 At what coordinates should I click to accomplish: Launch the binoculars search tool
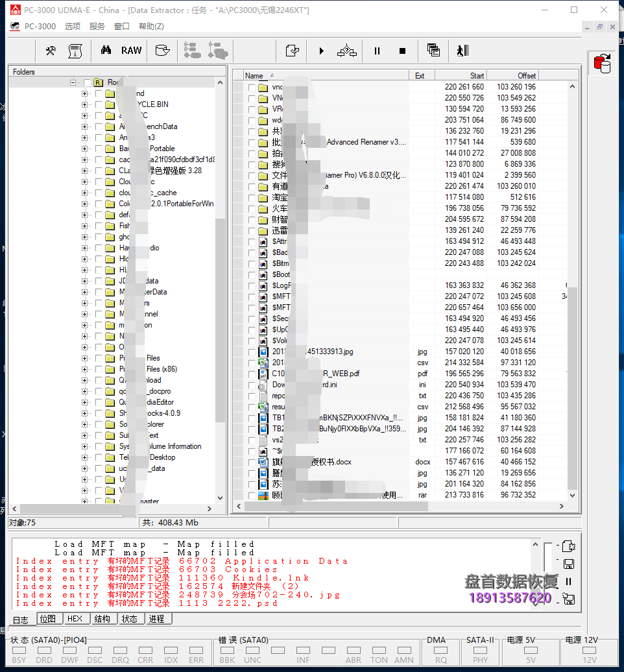(x=106, y=51)
